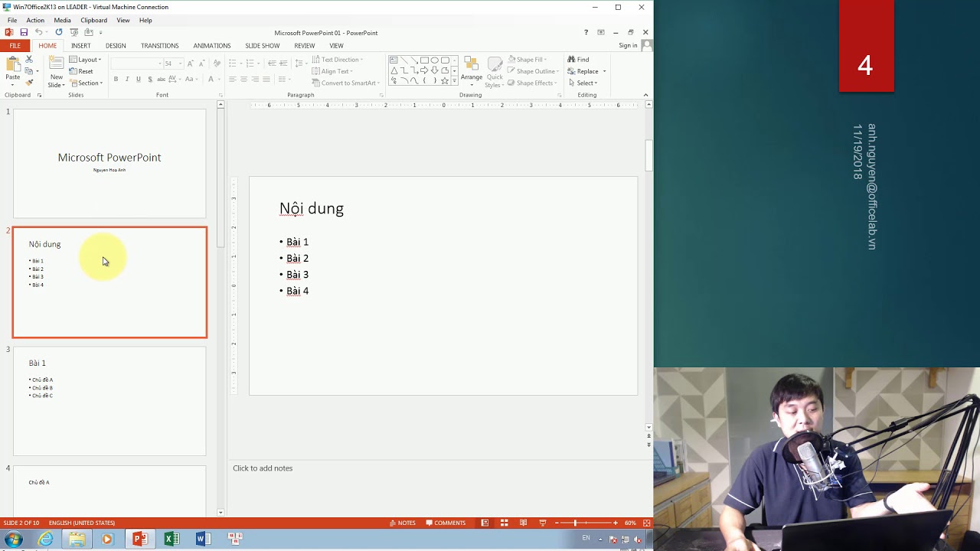This screenshot has width=980, height=551.
Task: Fit slide to current window icon
Action: [x=646, y=523]
